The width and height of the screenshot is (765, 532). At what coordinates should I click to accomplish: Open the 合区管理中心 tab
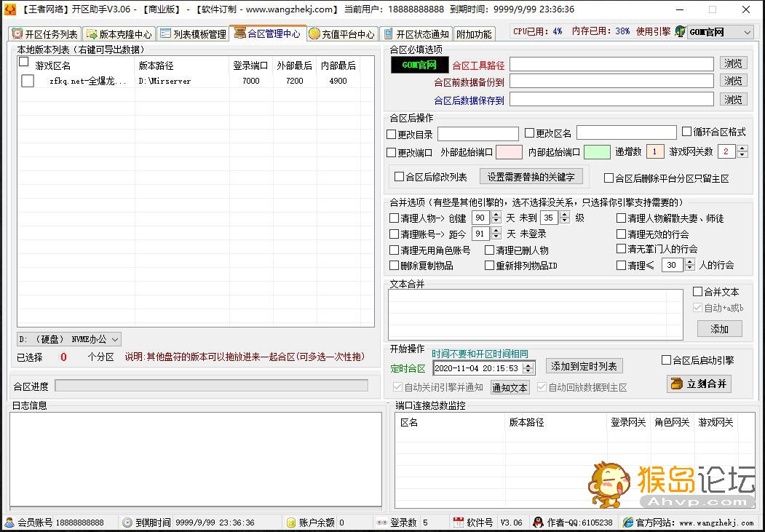tap(268, 33)
